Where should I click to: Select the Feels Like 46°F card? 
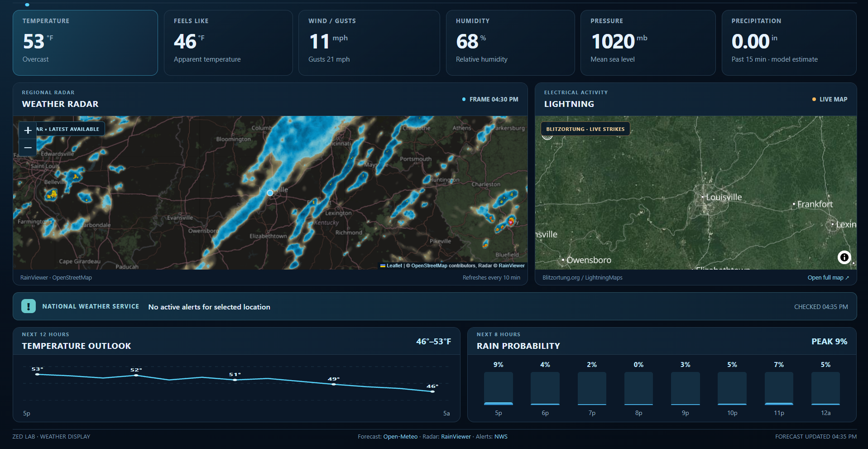click(x=228, y=43)
